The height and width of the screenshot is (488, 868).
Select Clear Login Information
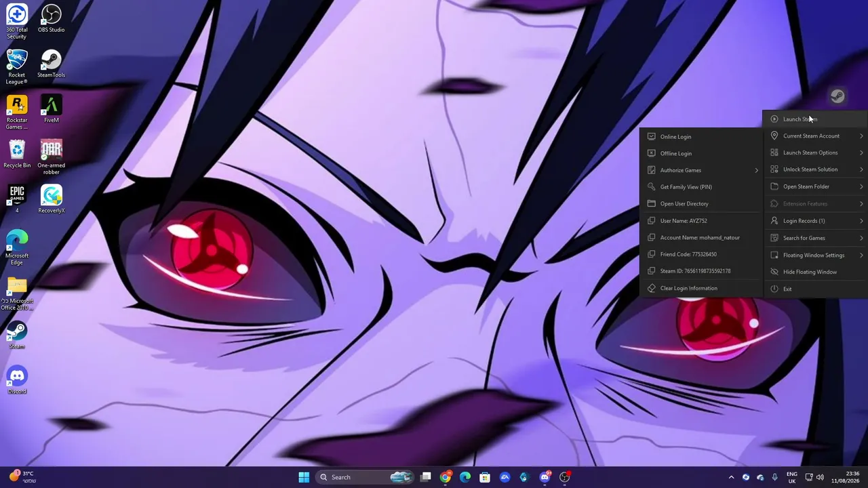(701, 288)
